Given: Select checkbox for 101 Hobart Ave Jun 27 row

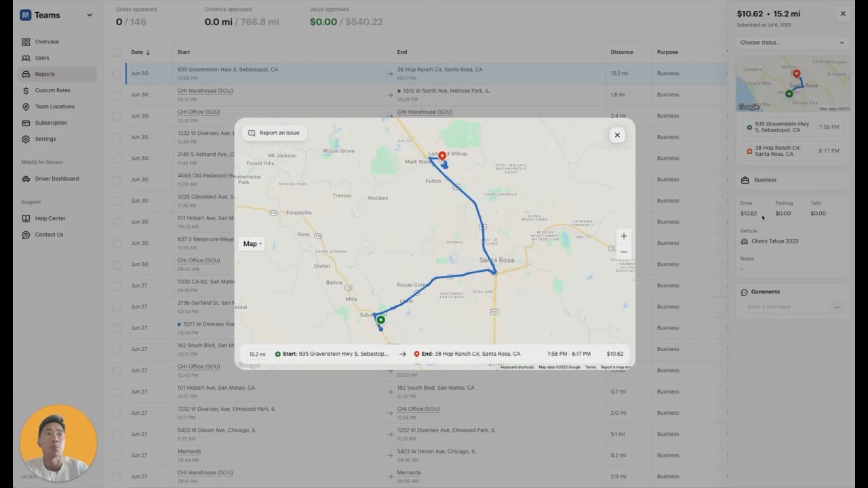Looking at the screenshot, I should [x=117, y=392].
